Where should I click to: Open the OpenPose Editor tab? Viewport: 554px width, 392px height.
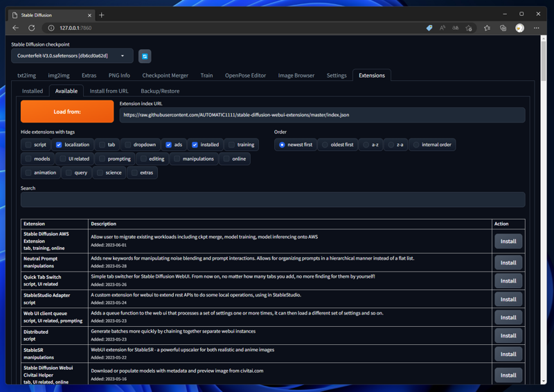tap(245, 75)
